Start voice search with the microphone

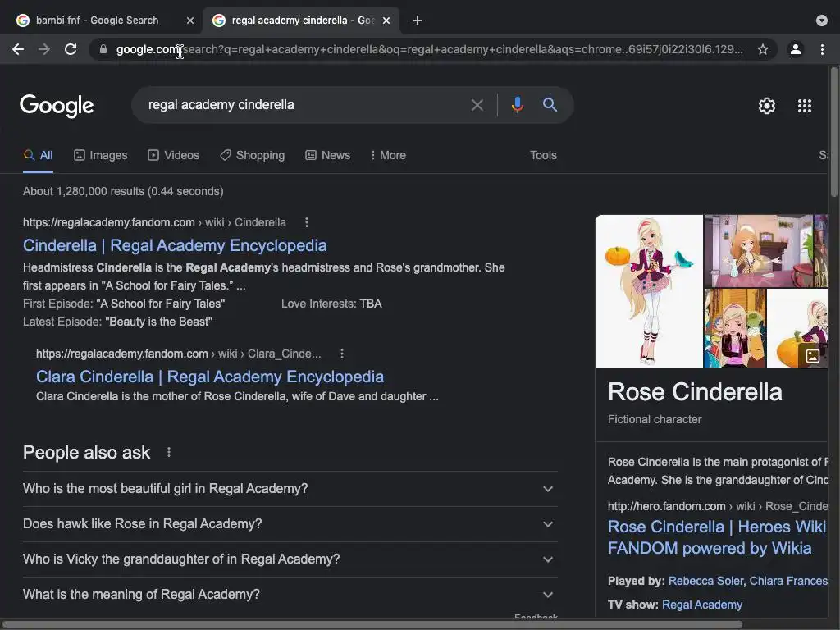517,104
